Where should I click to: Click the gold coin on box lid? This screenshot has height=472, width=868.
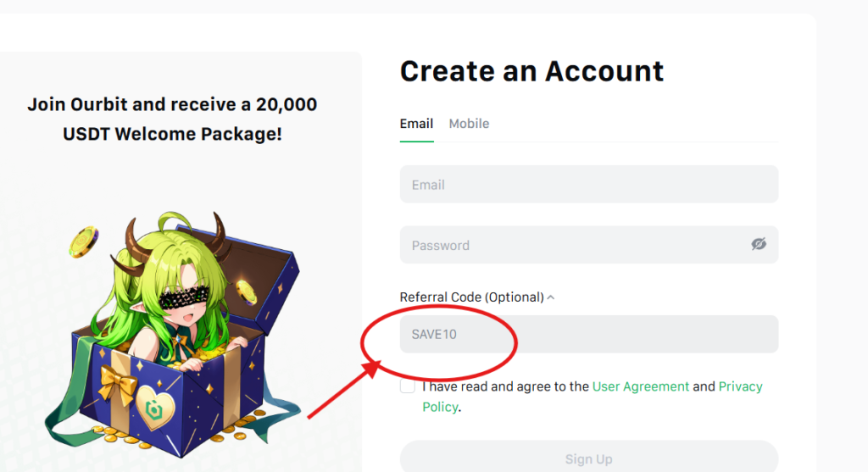(246, 291)
